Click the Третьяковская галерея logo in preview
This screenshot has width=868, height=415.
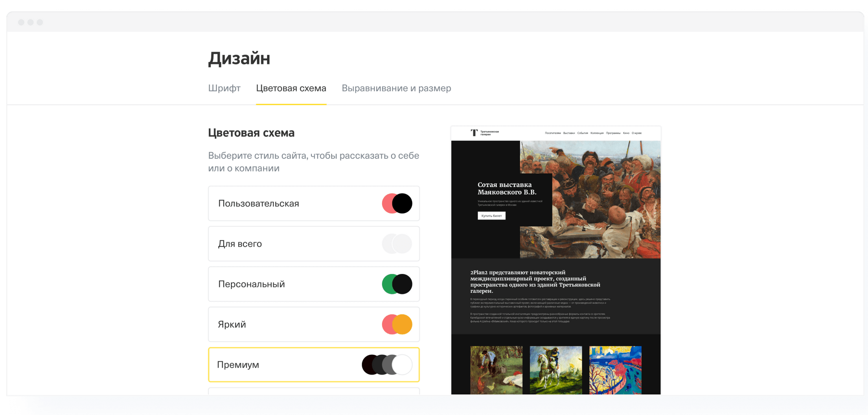coord(485,133)
